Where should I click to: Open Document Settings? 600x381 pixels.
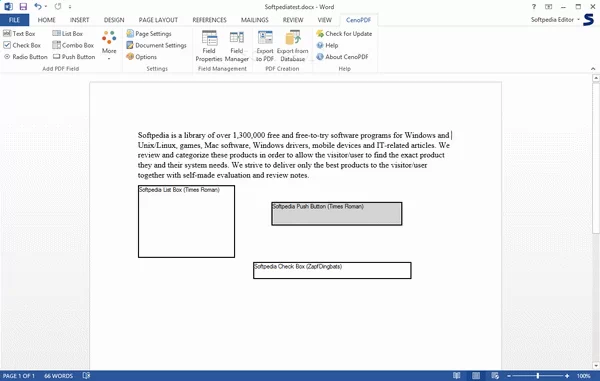point(156,45)
